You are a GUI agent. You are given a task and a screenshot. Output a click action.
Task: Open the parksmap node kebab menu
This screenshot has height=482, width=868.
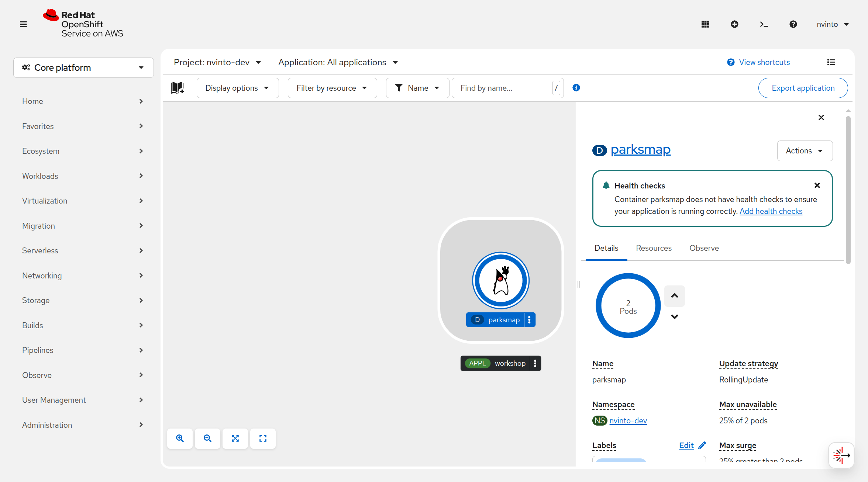tap(530, 320)
